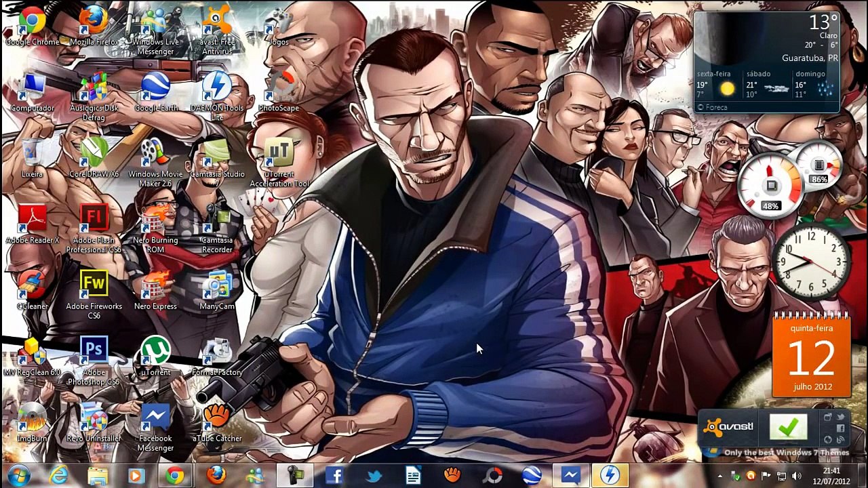Click sábado forecast in the weather gadget
The height and width of the screenshot is (488, 868).
(768, 84)
